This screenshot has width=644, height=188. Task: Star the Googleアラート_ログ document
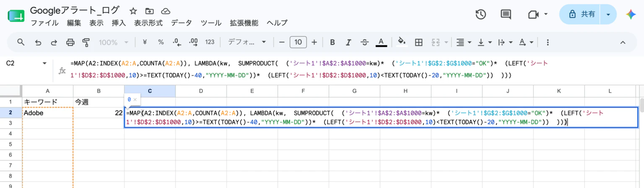[133, 11]
